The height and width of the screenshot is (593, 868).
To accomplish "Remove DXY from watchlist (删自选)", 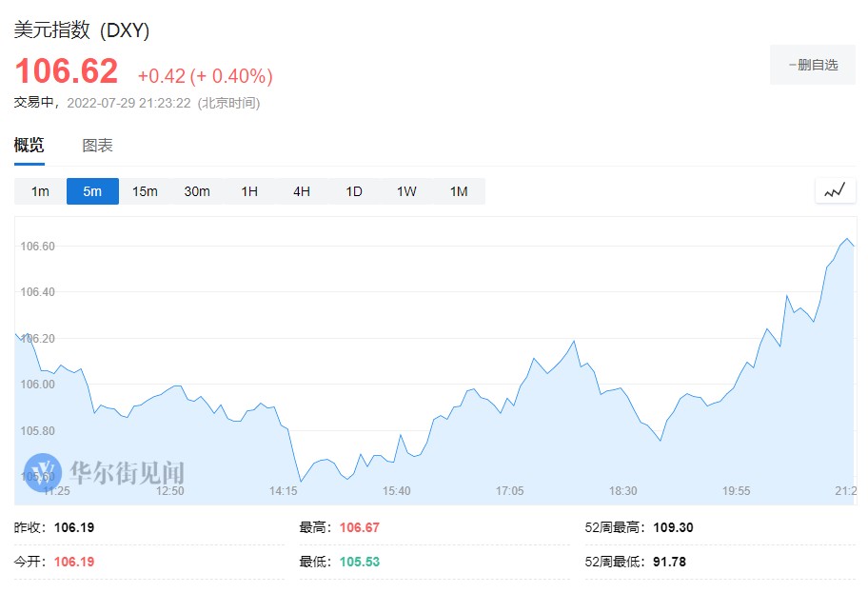I will pyautogui.click(x=813, y=65).
